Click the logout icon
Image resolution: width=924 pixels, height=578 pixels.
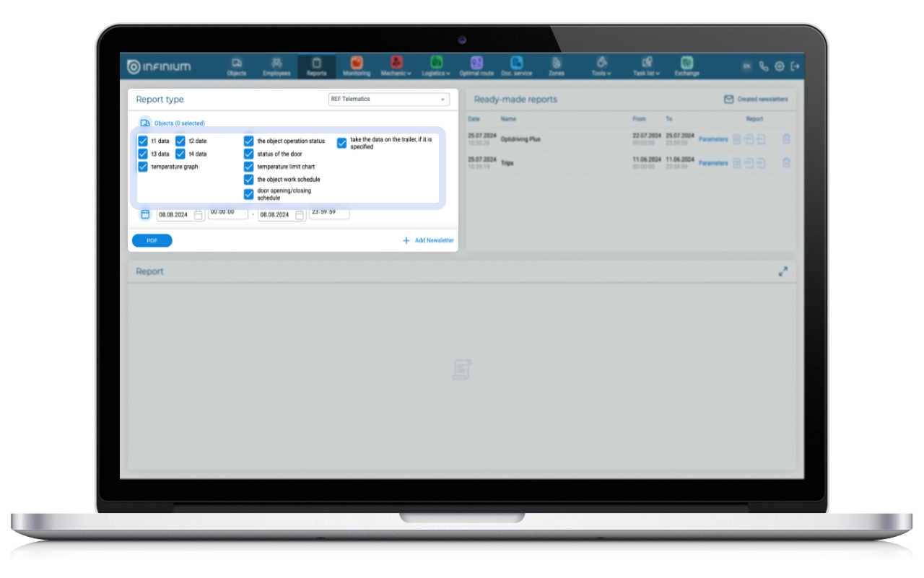point(796,66)
